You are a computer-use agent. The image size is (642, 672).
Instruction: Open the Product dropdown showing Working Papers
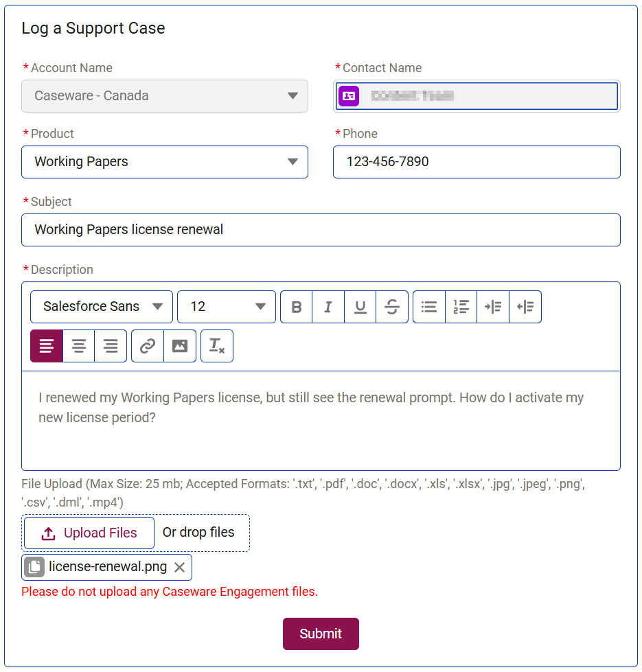point(165,162)
